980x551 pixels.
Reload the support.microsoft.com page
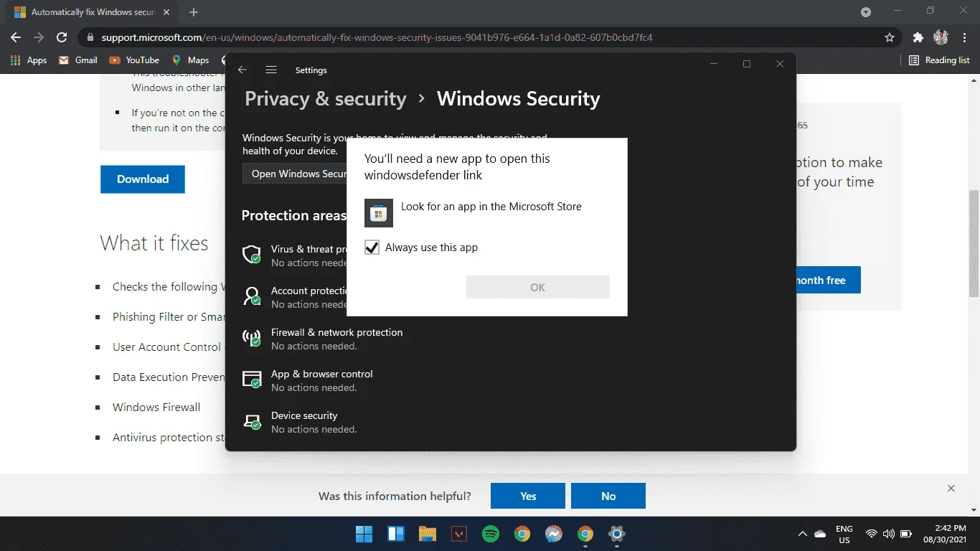point(62,37)
